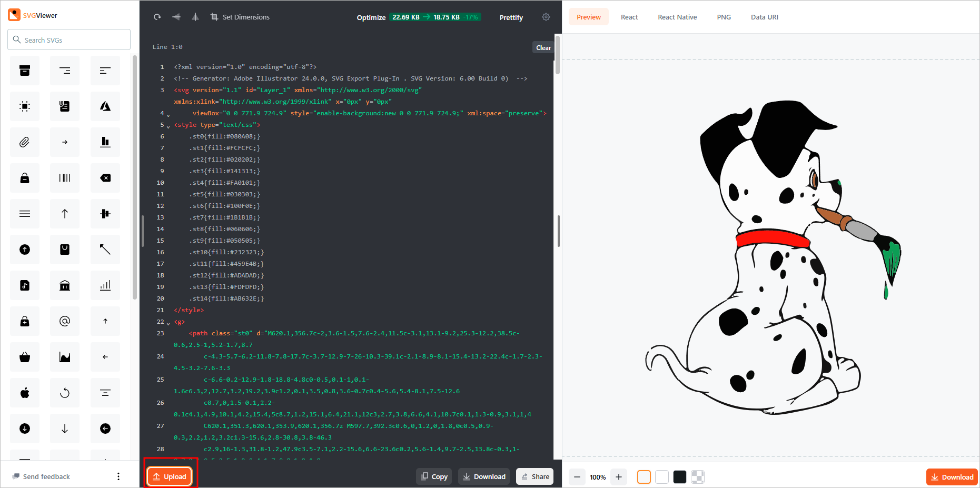The image size is (980, 488).
Task: Click the SVGViewer logo
Action: click(33, 15)
